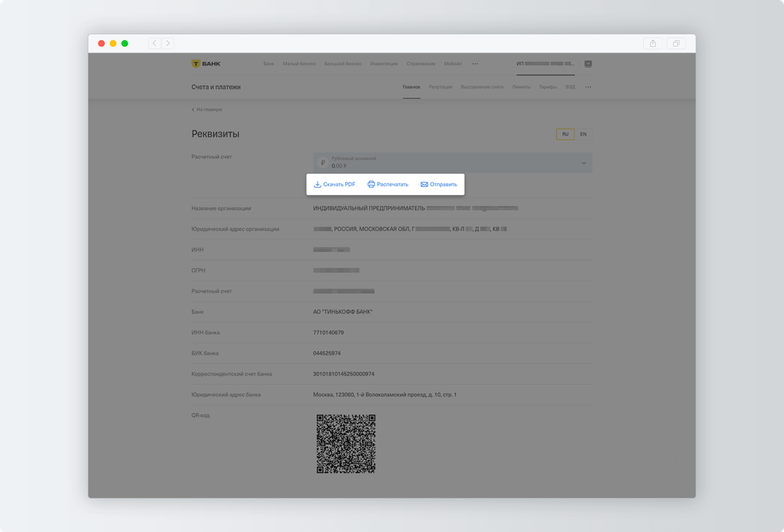Click the macOS green maximize window button
The width and height of the screenshot is (784, 532).
pyautogui.click(x=125, y=43)
